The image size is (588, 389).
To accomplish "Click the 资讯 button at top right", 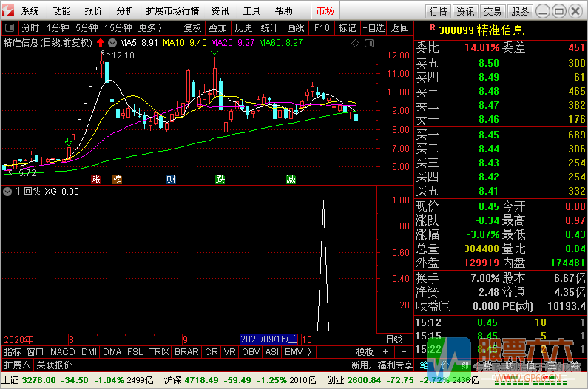I will click(x=465, y=12).
